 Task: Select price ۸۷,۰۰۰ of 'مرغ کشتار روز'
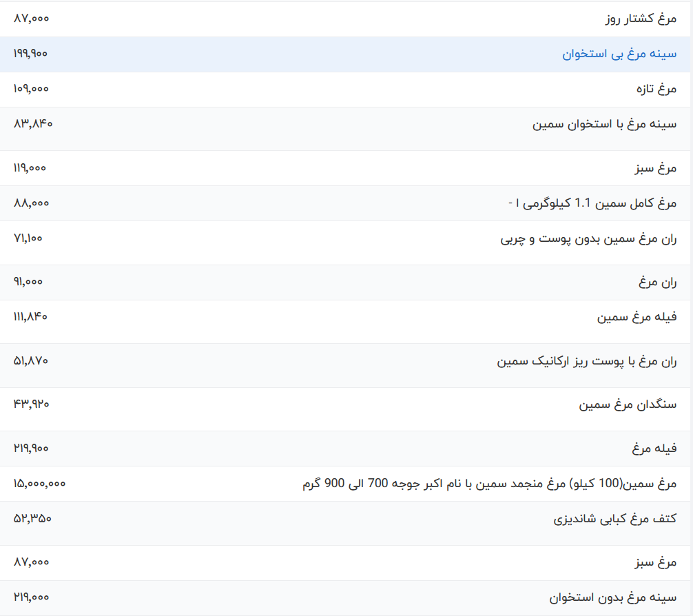click(32, 18)
